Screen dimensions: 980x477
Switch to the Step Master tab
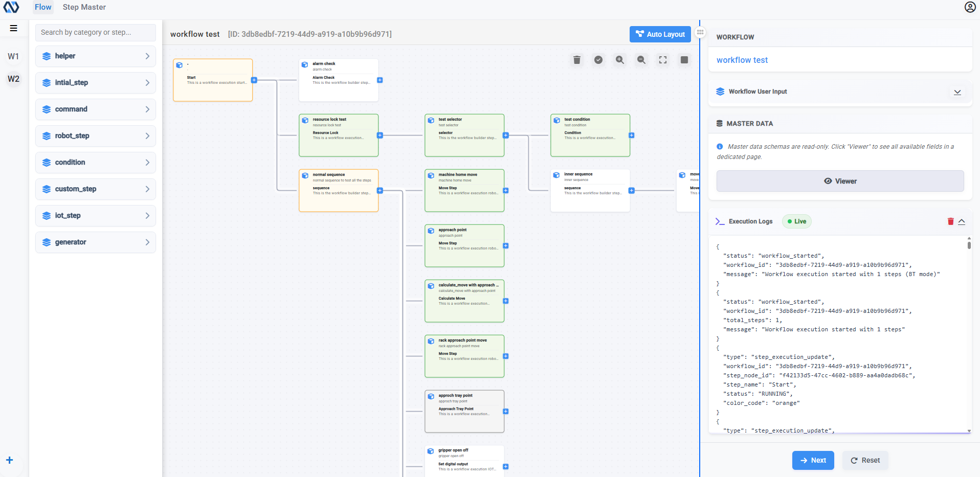point(84,7)
